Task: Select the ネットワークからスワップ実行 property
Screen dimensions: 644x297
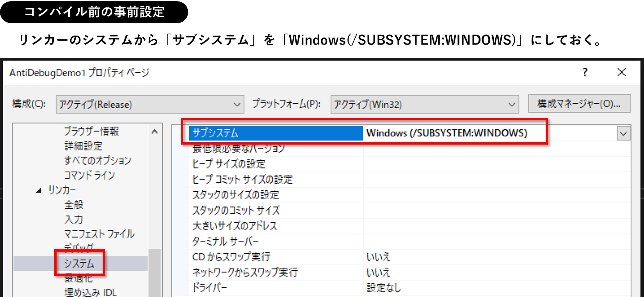Action: 245,272
